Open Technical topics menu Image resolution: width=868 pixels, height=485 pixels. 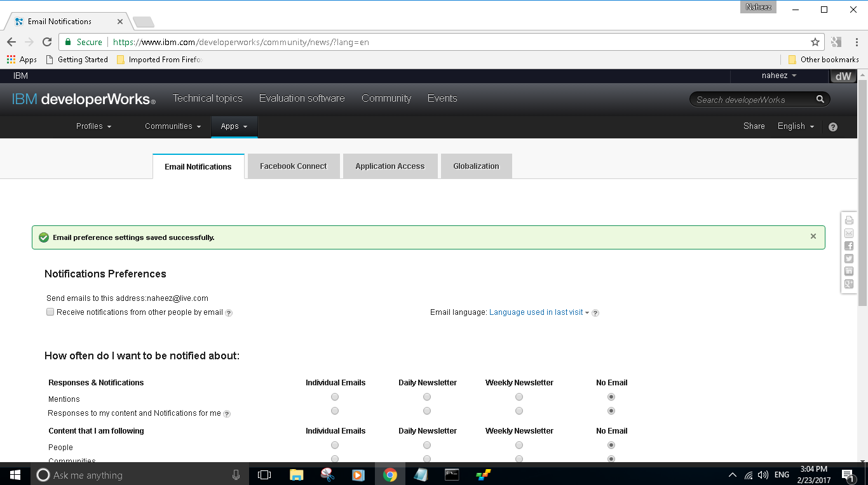click(208, 98)
